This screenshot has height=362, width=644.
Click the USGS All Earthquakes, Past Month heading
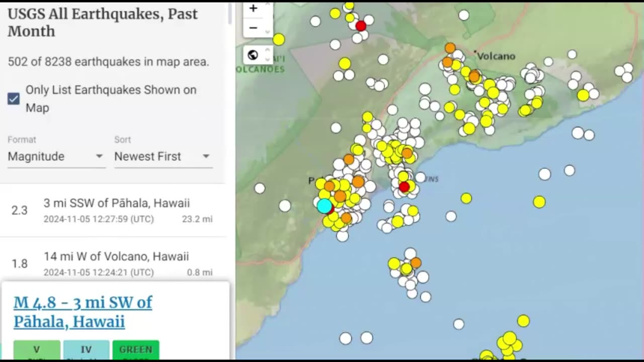click(x=103, y=22)
